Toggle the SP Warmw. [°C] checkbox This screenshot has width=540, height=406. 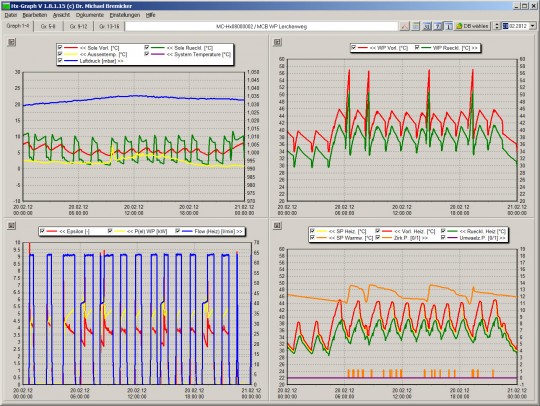(312, 238)
